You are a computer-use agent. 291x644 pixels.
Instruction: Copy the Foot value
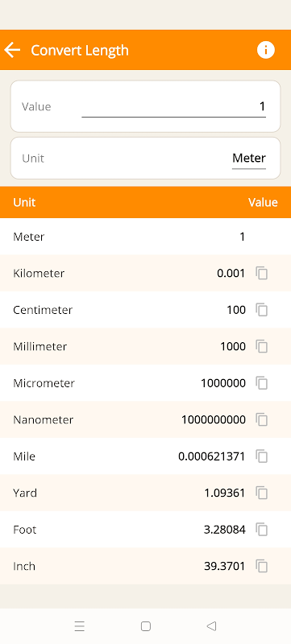click(x=262, y=530)
